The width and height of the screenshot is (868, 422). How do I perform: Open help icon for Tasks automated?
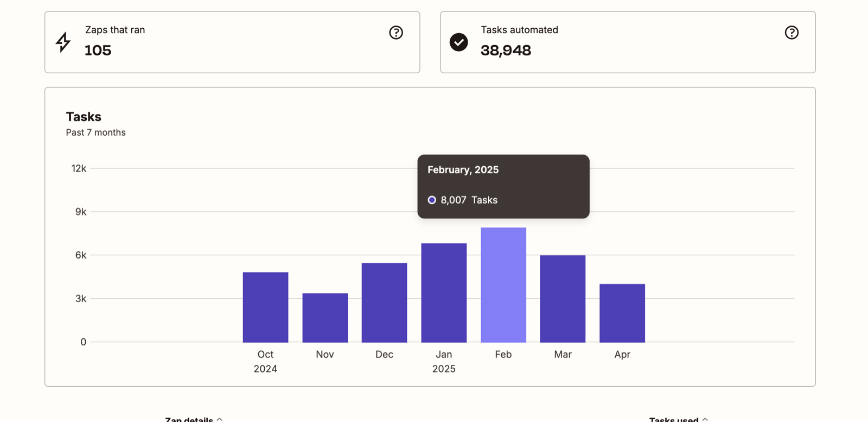click(792, 33)
